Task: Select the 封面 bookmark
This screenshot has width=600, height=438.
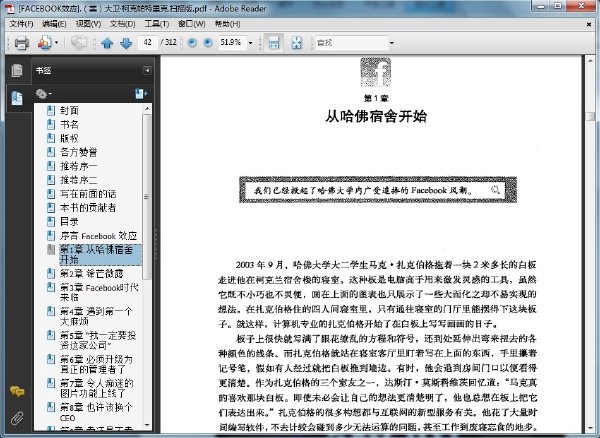Action: coord(69,111)
